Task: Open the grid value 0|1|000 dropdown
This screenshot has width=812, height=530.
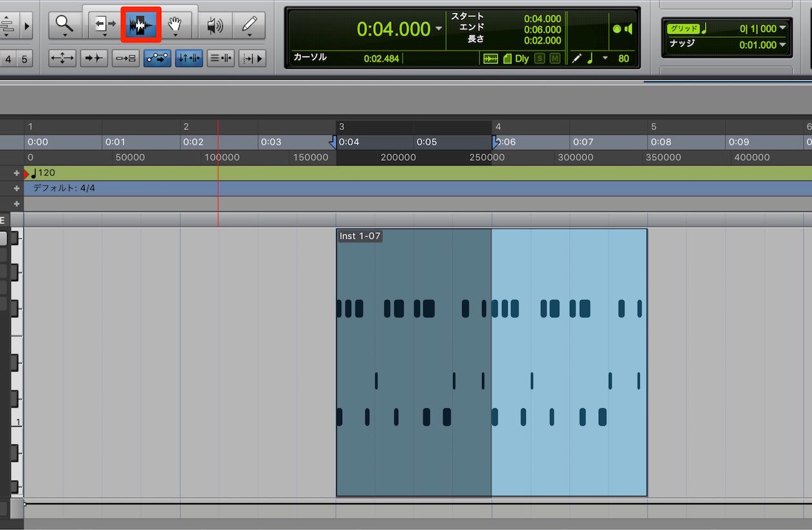Action: [783, 28]
